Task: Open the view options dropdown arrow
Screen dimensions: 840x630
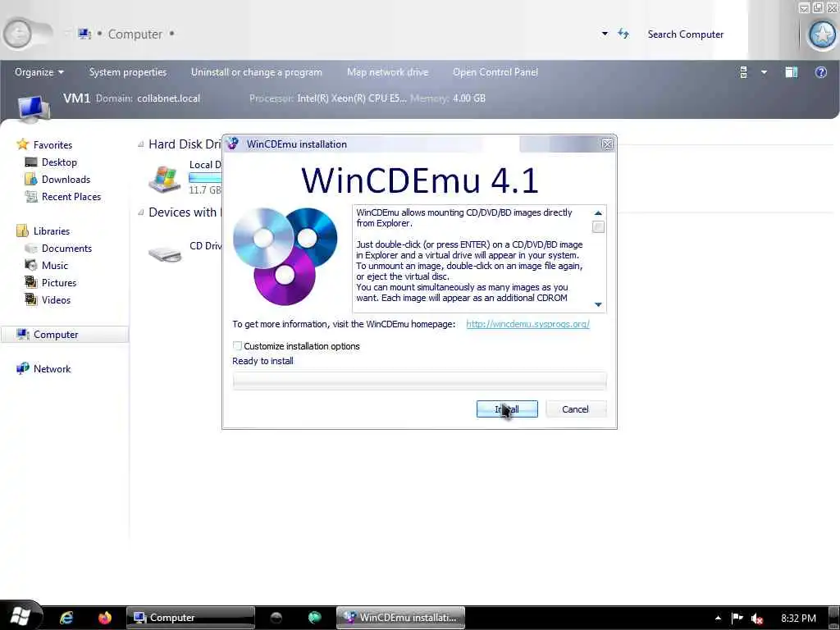Action: pos(764,72)
